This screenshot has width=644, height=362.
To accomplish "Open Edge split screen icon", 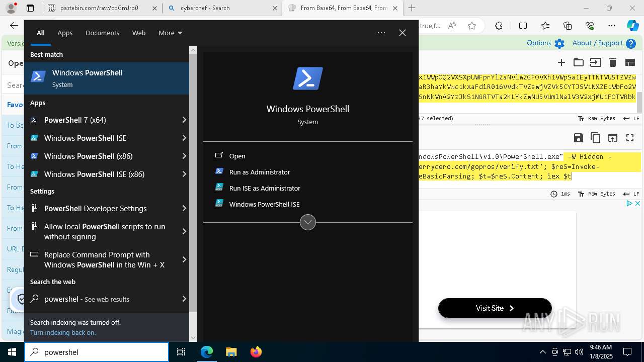I will pyautogui.click(x=523, y=26).
